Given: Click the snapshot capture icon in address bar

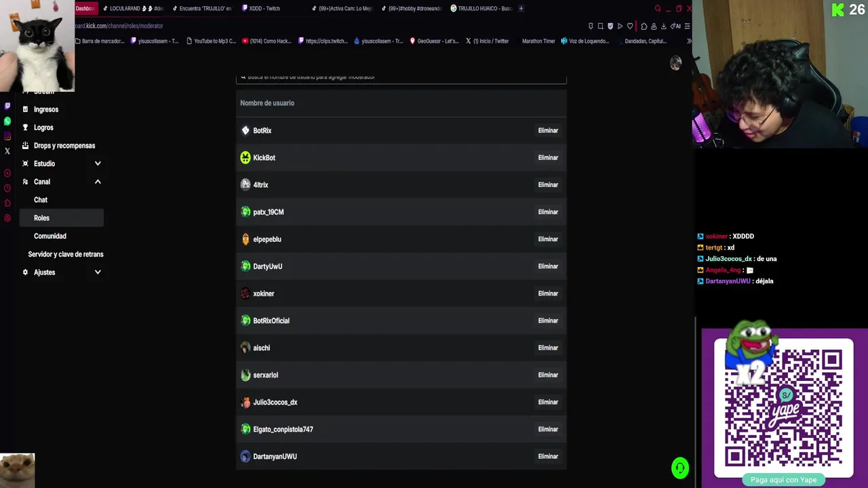Looking at the screenshot, I should 600,26.
